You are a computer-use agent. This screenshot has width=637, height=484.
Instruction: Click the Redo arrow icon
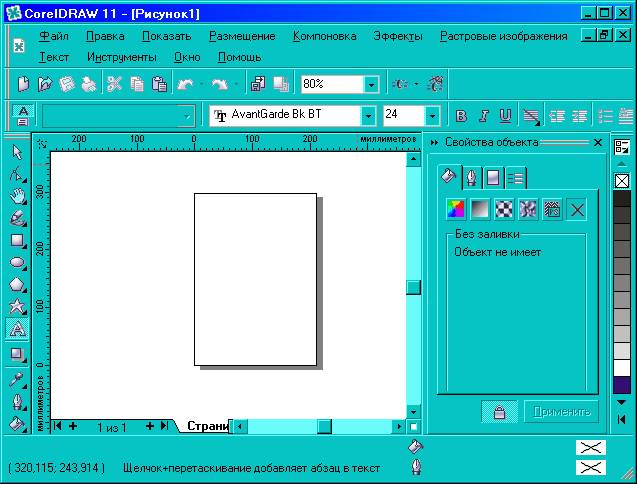click(x=220, y=84)
